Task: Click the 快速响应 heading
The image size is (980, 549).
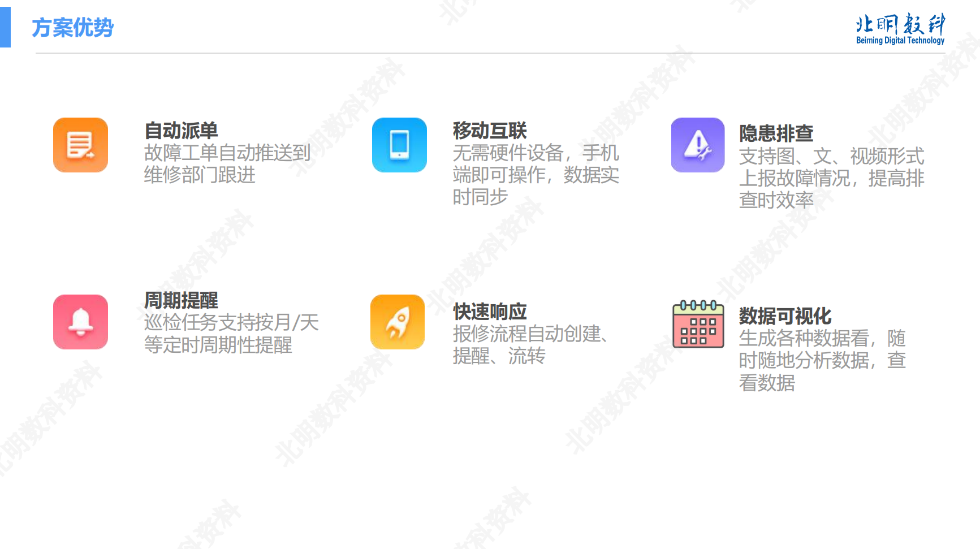Action: pos(490,312)
